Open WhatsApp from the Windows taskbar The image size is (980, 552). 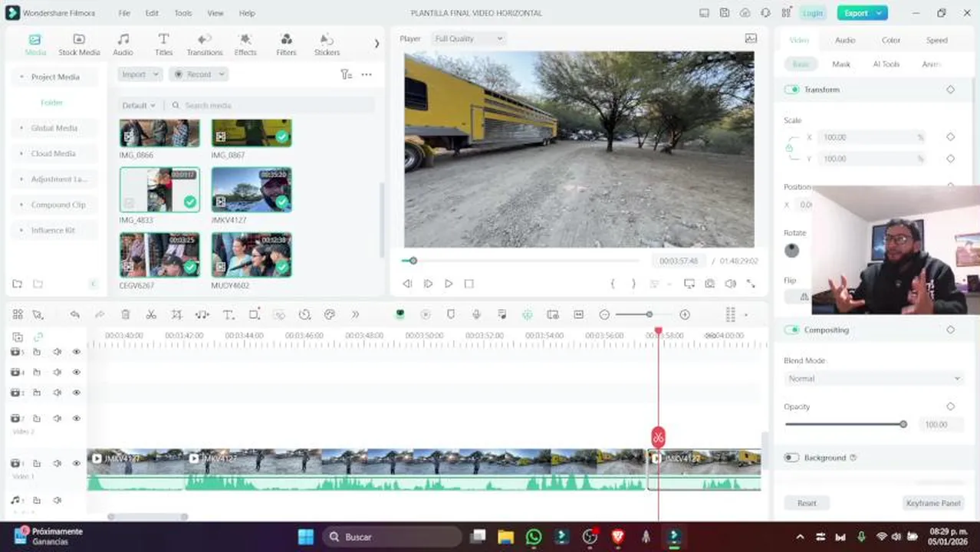click(x=534, y=537)
